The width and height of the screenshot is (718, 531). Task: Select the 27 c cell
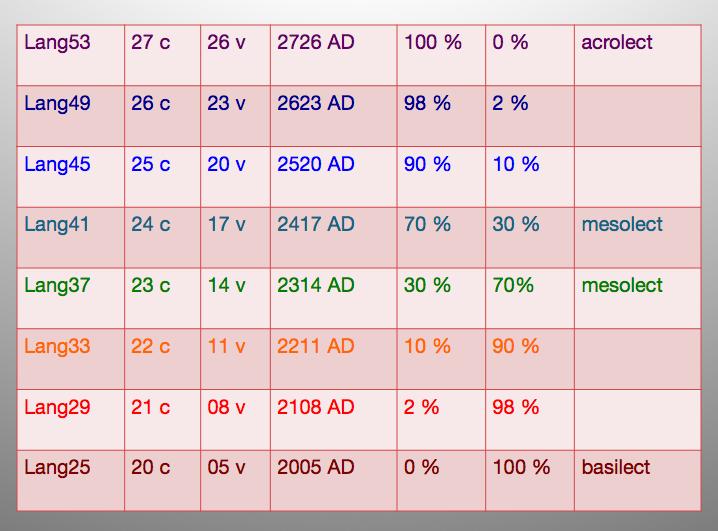tap(151, 42)
